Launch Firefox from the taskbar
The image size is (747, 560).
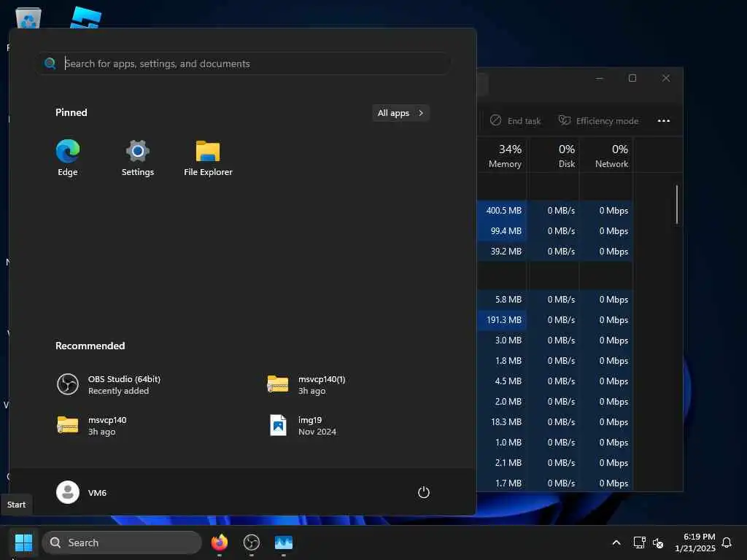point(219,542)
